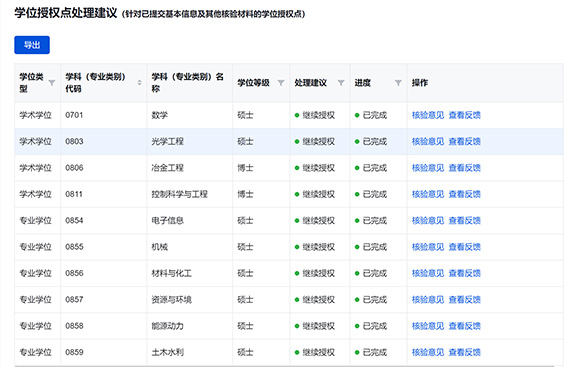View 查看反馈 for 材料与化工 row
The height and width of the screenshot is (367, 570).
pos(465,273)
